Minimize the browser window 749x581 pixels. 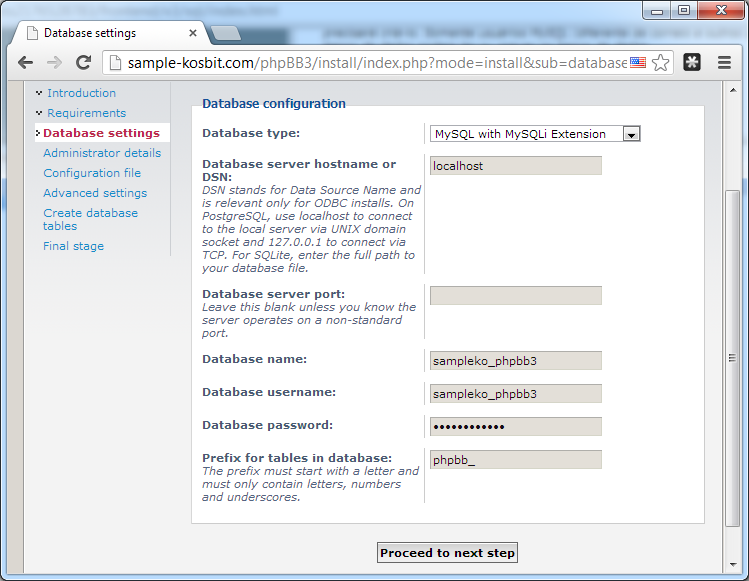[x=657, y=11]
